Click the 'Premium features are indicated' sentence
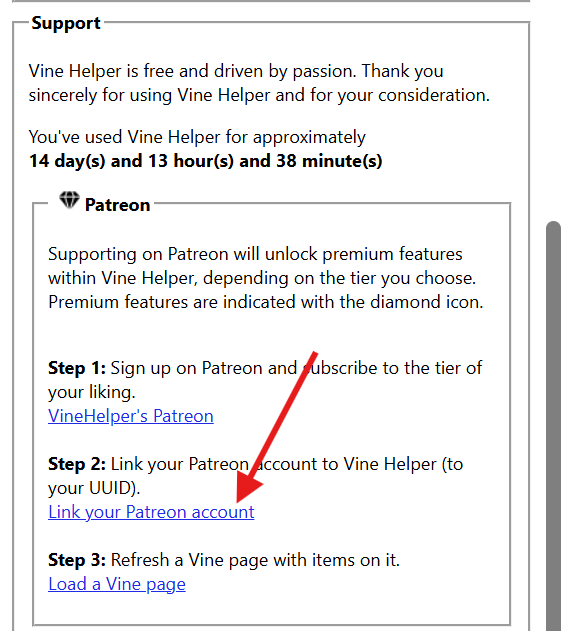The width and height of the screenshot is (561, 631). tap(266, 302)
